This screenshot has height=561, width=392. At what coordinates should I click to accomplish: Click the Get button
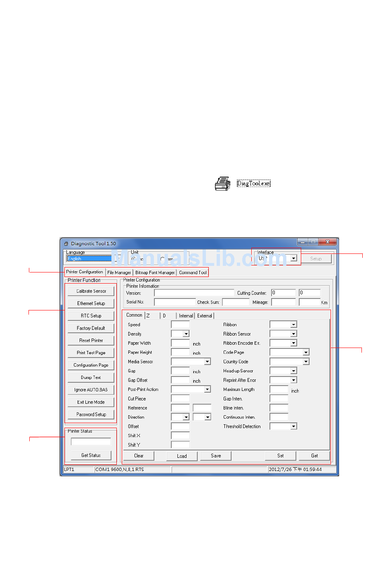(314, 456)
